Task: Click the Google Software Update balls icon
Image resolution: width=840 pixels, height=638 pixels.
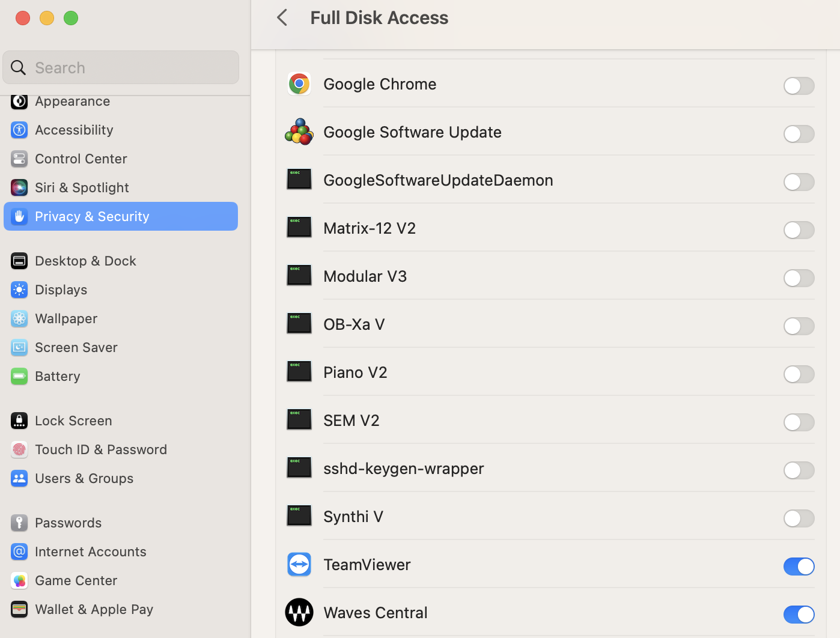Action: pyautogui.click(x=299, y=132)
